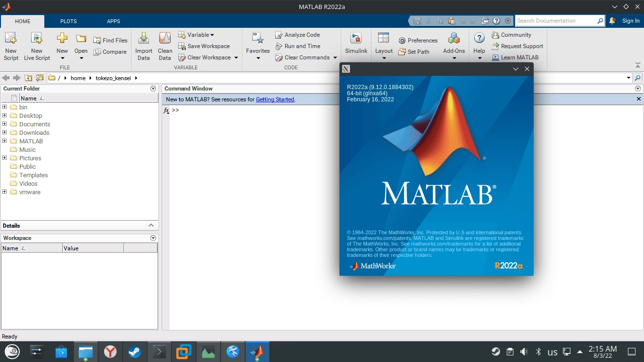Dismiss the New to MATLAB banner
The height and width of the screenshot is (362, 644).
tap(639, 99)
